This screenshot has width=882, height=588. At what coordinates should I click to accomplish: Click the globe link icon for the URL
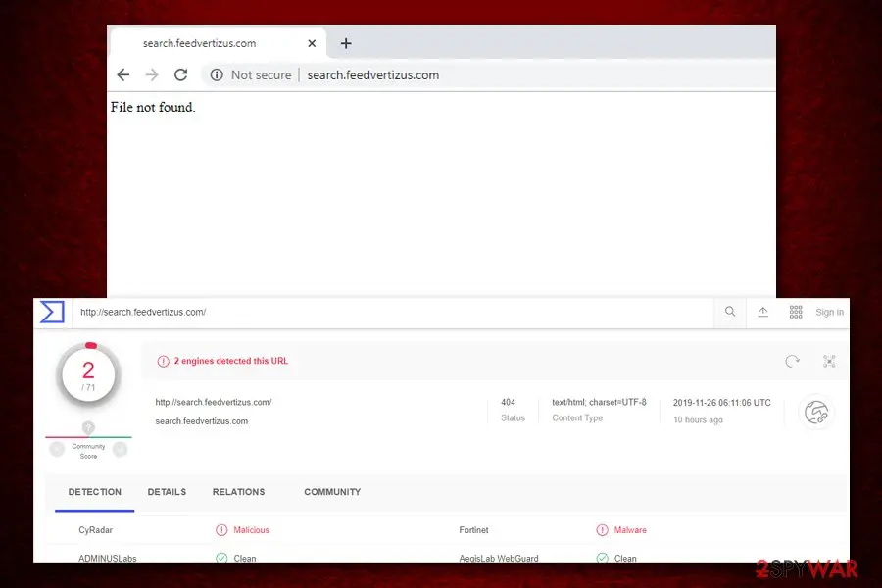pyautogui.click(x=816, y=413)
